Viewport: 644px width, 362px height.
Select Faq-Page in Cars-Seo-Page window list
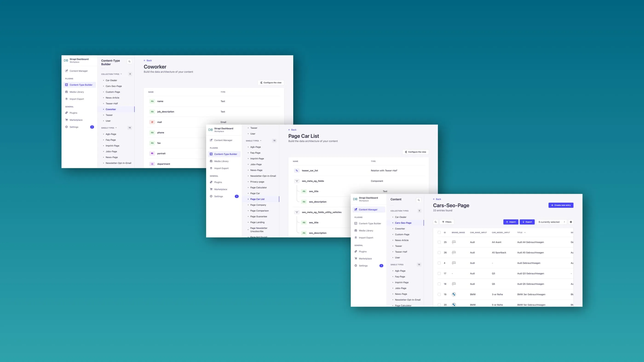pyautogui.click(x=400, y=276)
